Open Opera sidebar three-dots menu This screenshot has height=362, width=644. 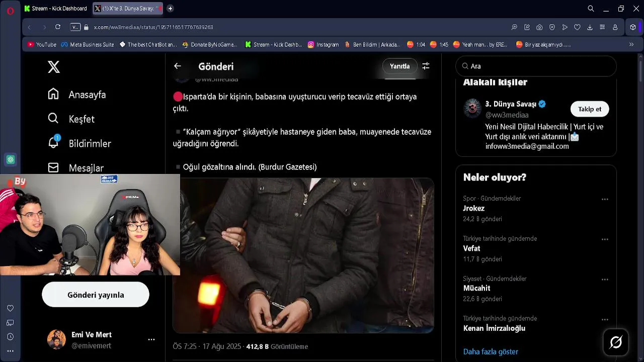10,351
